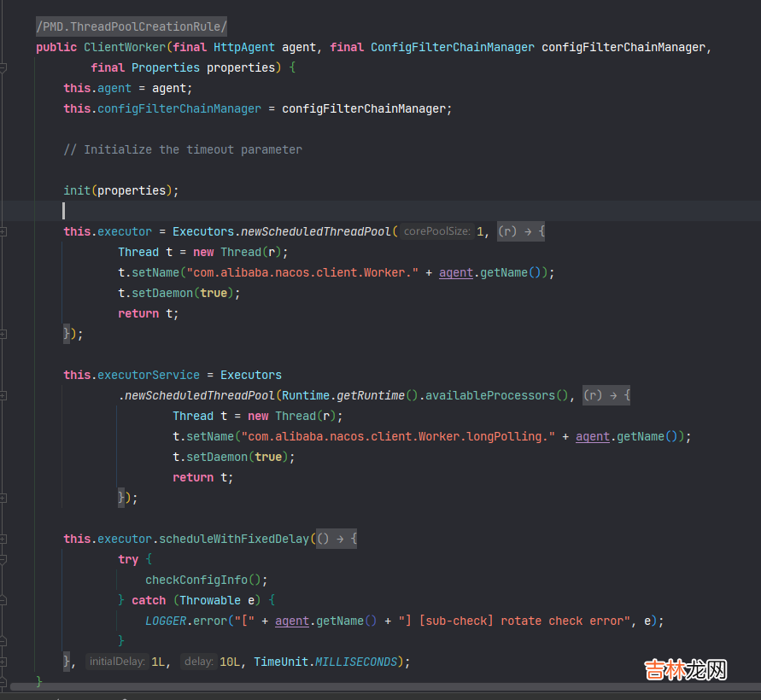The image size is (761, 700).
Task: Click the initialDelay parameter hint
Action: click(118, 662)
